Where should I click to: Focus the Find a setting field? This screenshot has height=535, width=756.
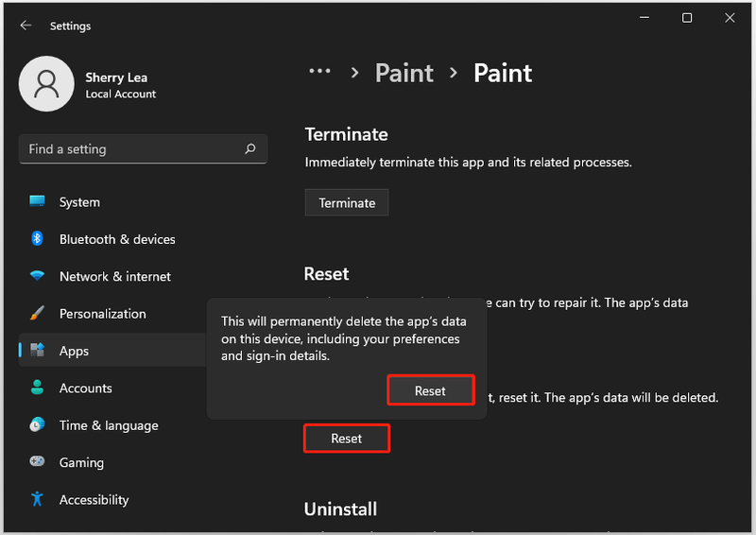coord(143,149)
